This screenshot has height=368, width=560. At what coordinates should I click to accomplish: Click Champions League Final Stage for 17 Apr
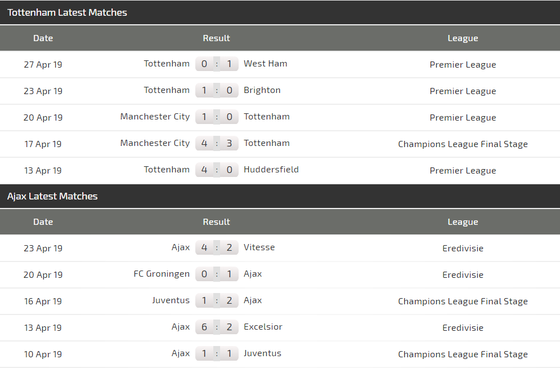[x=463, y=144]
